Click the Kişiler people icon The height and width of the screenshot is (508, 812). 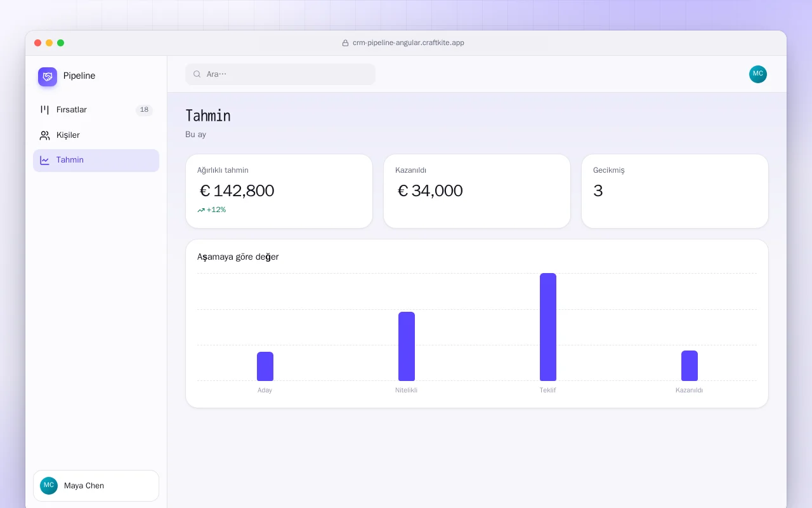click(x=44, y=135)
